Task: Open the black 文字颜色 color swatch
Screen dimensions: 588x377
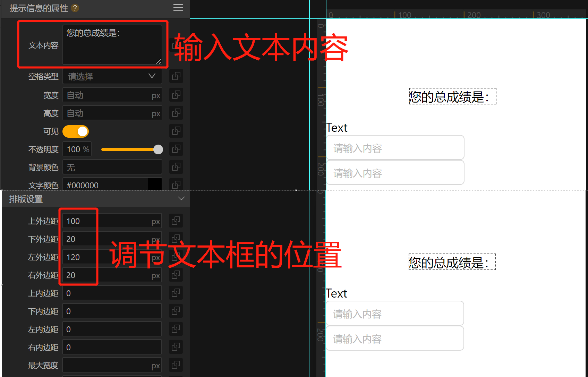Action: (x=155, y=184)
